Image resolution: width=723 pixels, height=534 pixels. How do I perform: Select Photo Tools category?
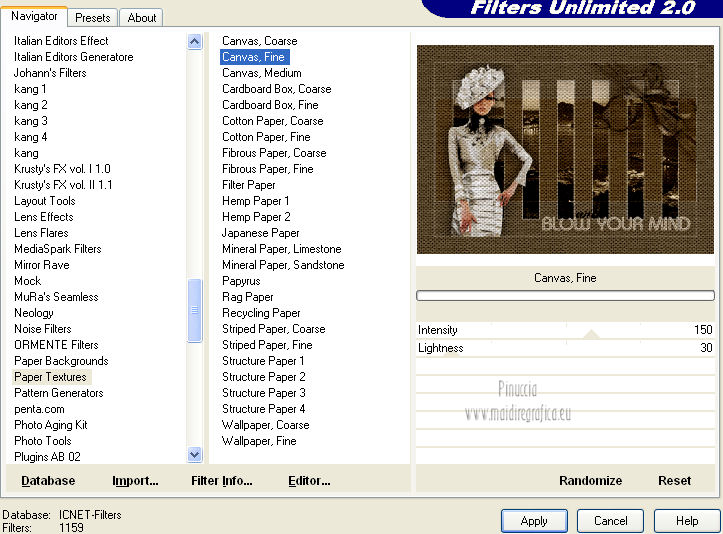click(x=42, y=441)
